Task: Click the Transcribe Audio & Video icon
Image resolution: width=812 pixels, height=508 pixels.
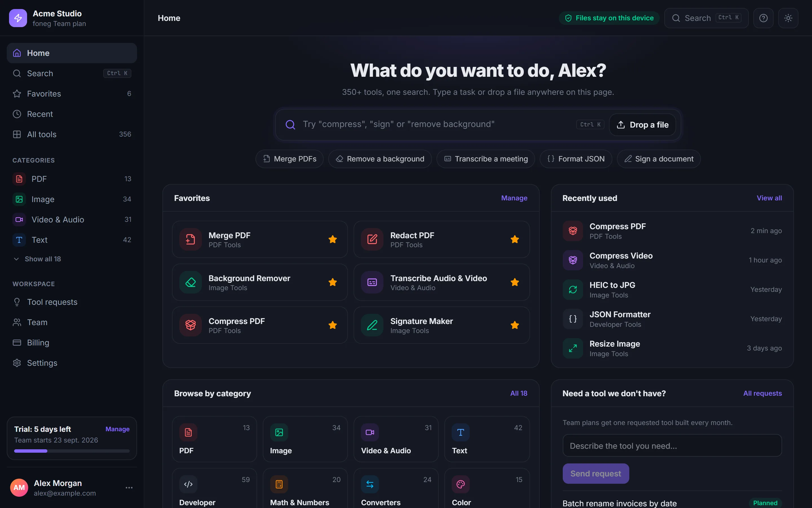Action: 372,282
